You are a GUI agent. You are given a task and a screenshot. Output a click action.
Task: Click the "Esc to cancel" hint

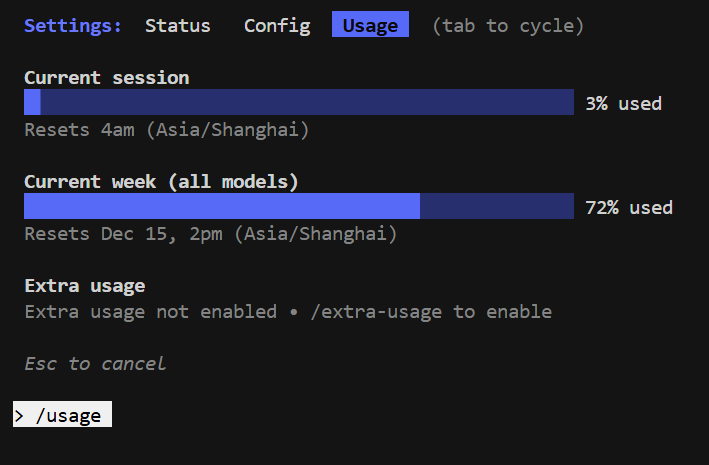click(95, 364)
